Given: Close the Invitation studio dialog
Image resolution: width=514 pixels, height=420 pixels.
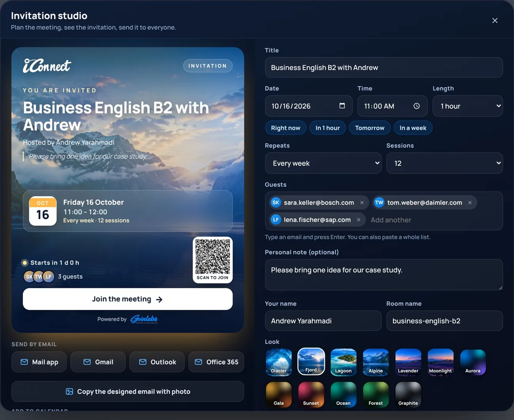Looking at the screenshot, I should [x=495, y=21].
